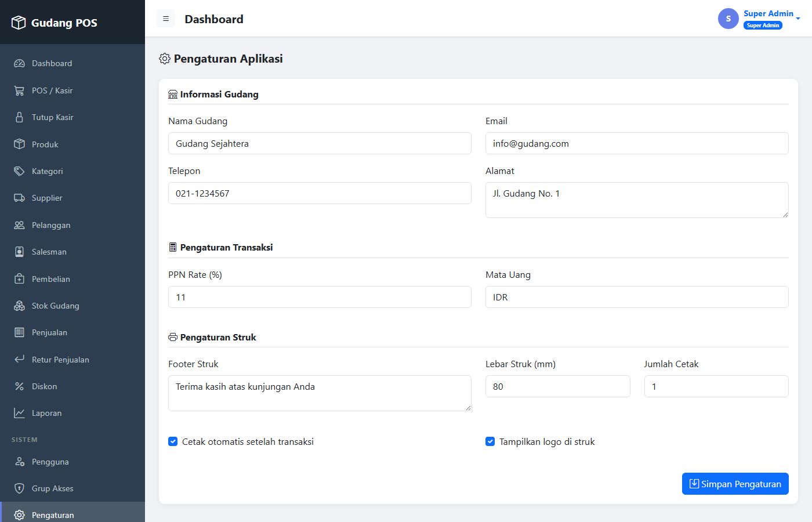Toggle Tampilkan logo di struk checkbox
812x522 pixels.
490,441
